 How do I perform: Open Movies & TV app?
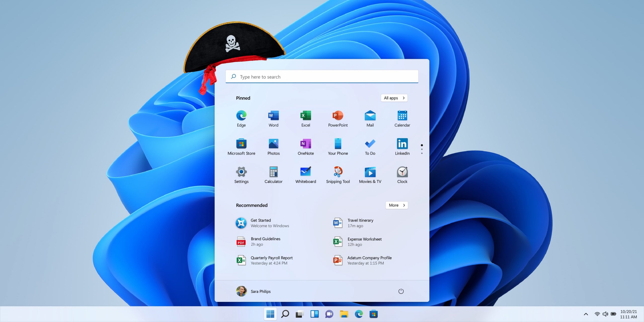pyautogui.click(x=370, y=175)
